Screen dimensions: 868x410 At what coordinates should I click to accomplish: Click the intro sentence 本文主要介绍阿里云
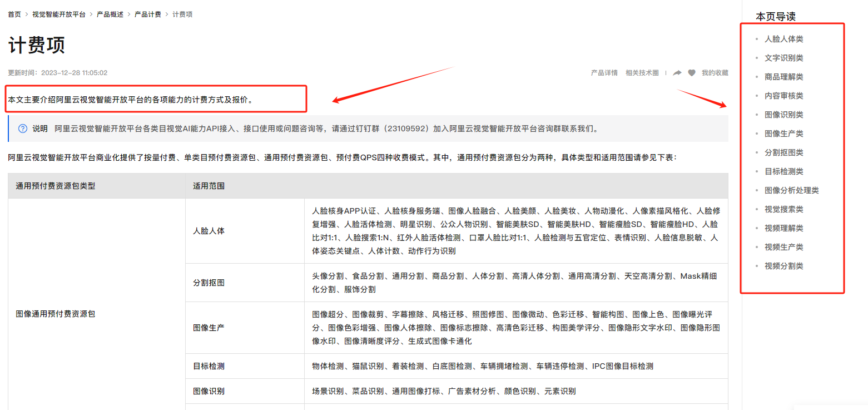tap(131, 100)
